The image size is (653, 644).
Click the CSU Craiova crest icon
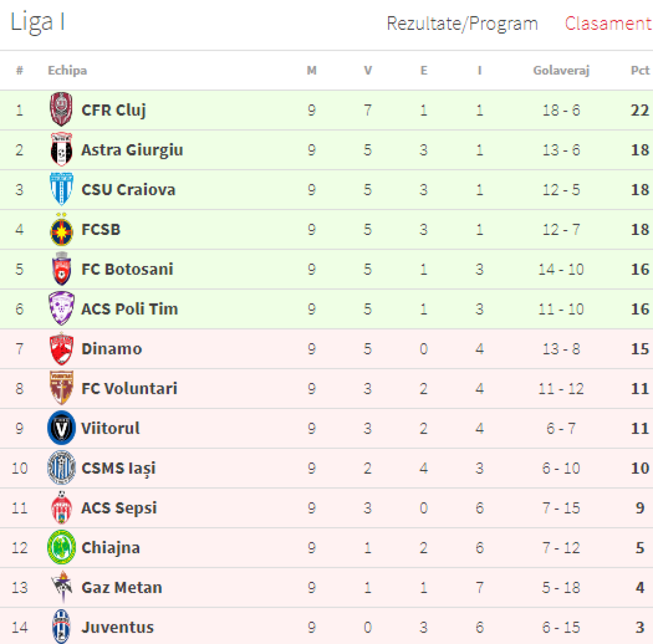point(61,189)
